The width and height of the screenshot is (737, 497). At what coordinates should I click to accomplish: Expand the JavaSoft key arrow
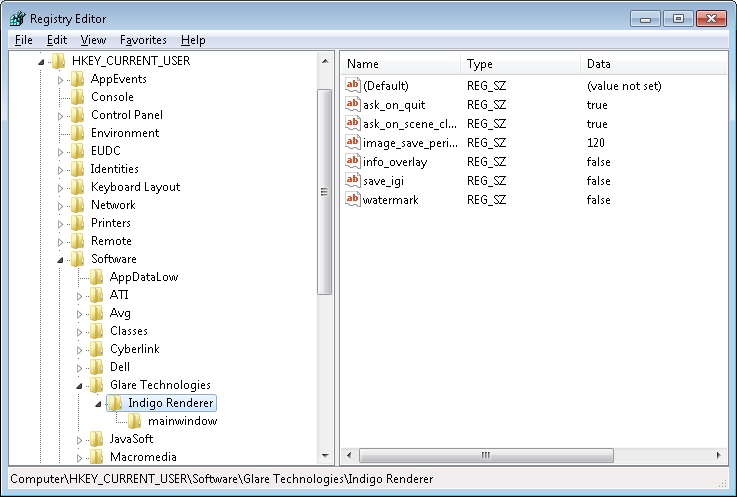click(80, 439)
